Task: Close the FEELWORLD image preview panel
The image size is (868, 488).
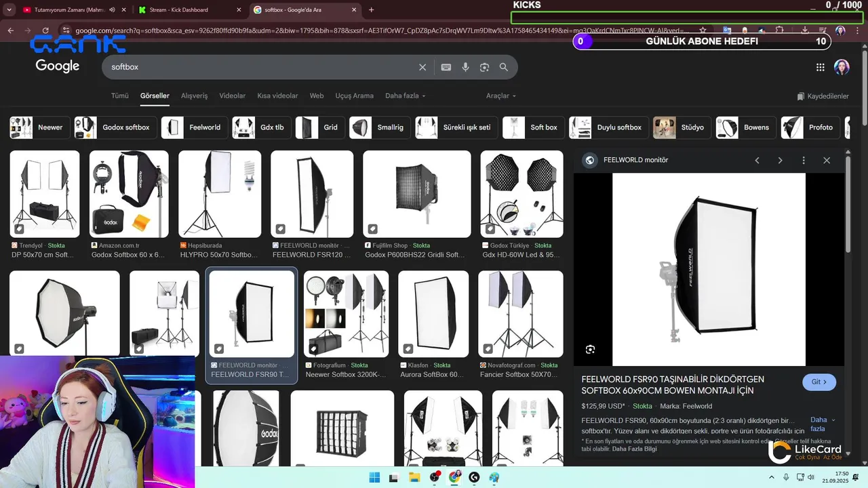Action: (x=827, y=161)
